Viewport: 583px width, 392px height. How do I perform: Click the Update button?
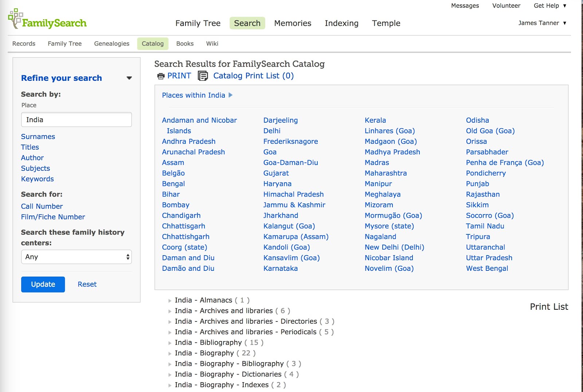(43, 284)
